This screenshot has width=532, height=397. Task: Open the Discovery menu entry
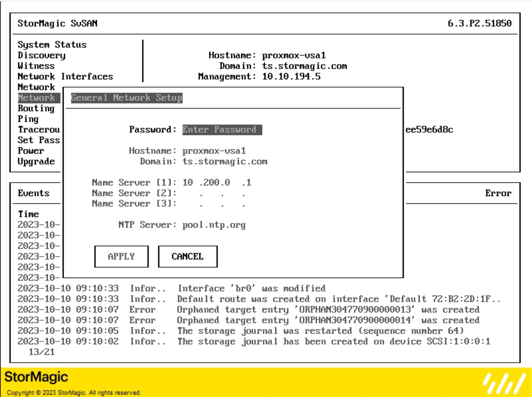42,55
